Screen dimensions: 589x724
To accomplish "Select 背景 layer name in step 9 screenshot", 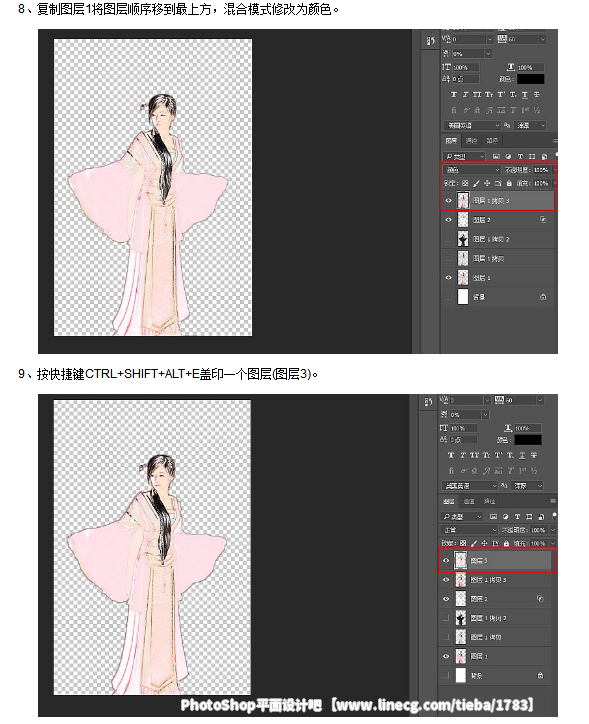I will 476,676.
